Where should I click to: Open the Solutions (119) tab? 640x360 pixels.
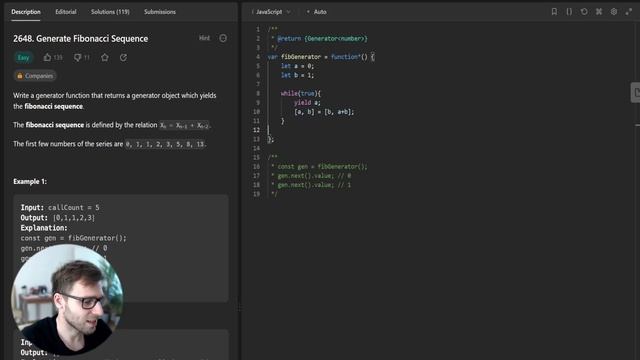[110, 12]
